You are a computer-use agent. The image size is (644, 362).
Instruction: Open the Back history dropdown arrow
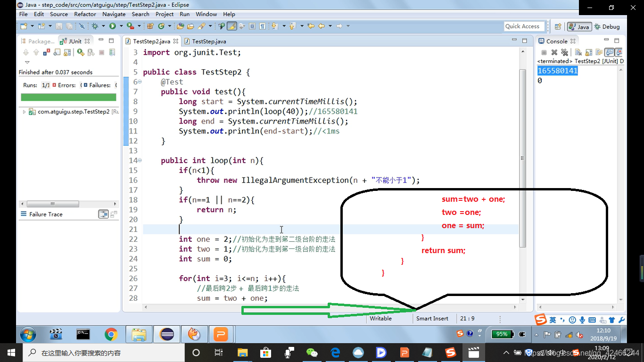tap(330, 26)
